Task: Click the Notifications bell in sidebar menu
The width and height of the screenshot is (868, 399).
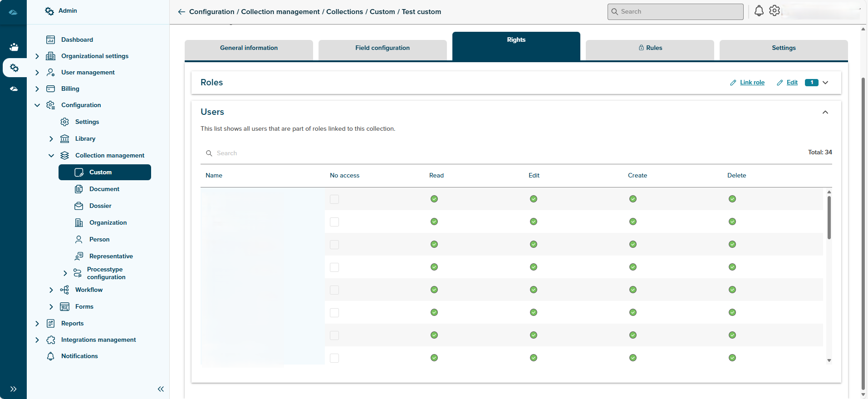Action: click(51, 356)
